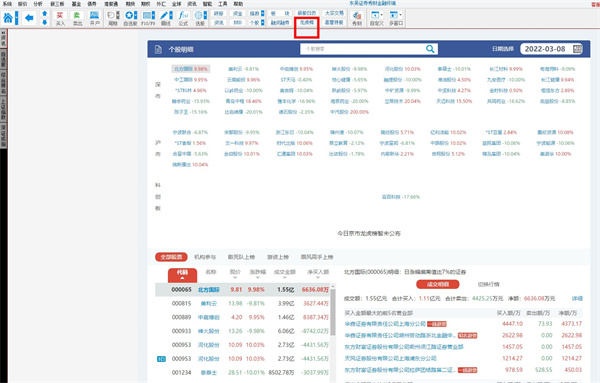
Task: Open the 分析 menu
Action: [38, 4]
